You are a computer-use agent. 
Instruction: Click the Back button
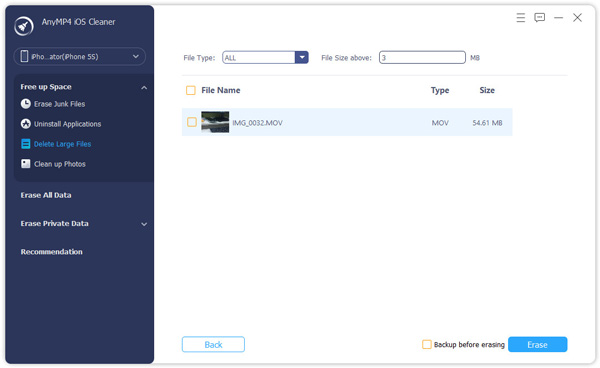click(213, 344)
